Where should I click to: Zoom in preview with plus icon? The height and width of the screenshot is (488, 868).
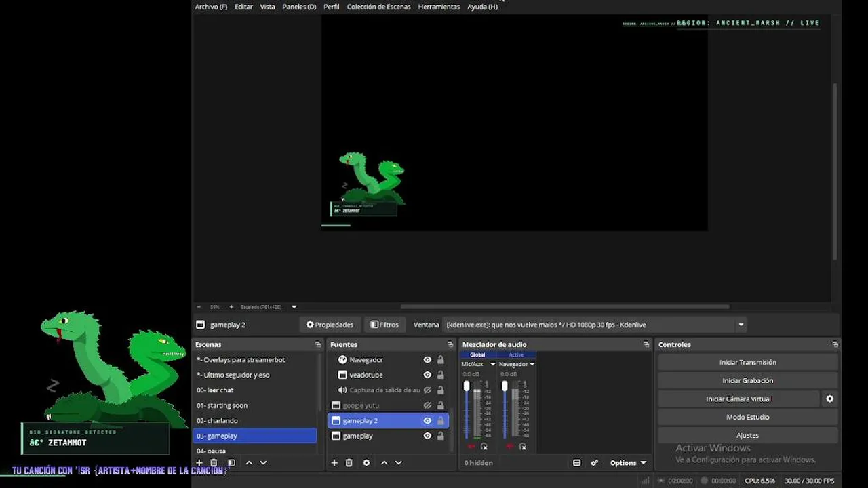[231, 306]
